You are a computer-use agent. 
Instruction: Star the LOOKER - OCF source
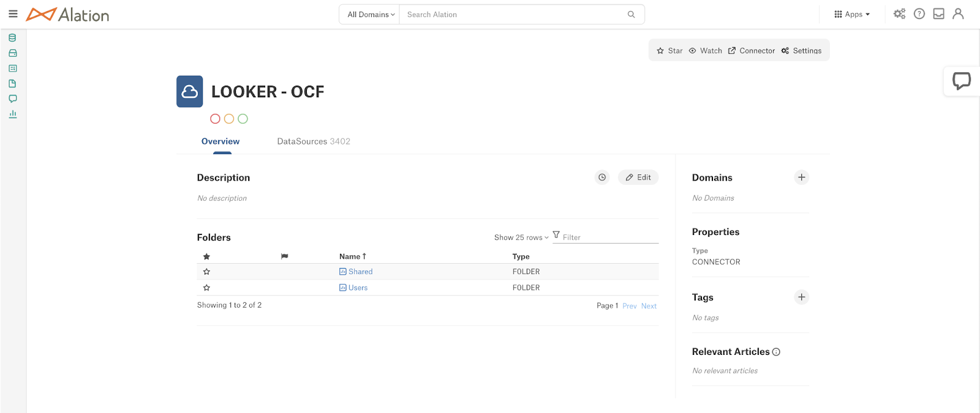pos(669,51)
